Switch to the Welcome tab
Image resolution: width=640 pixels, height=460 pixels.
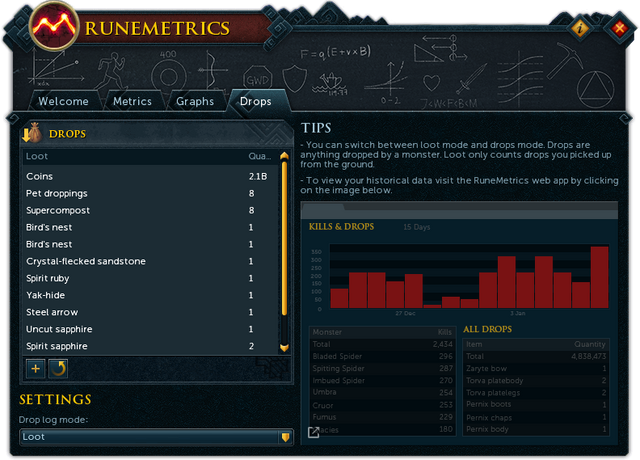[63, 101]
